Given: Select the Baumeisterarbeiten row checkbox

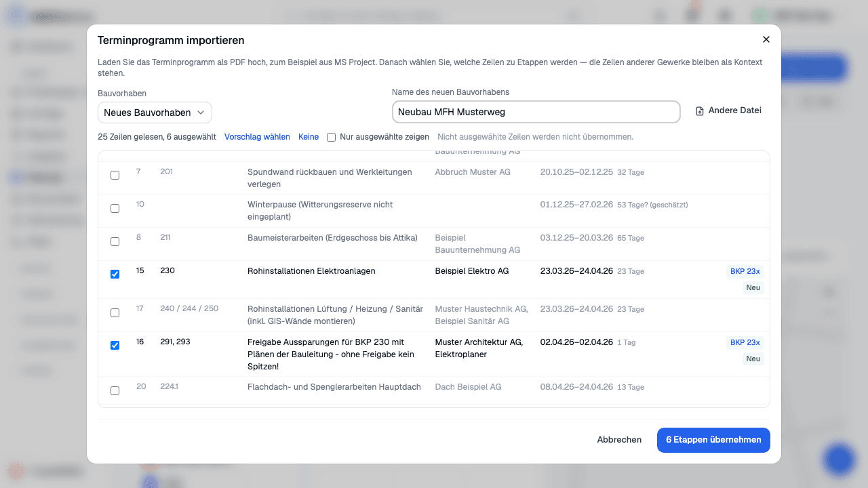Looking at the screenshot, I should (x=115, y=242).
